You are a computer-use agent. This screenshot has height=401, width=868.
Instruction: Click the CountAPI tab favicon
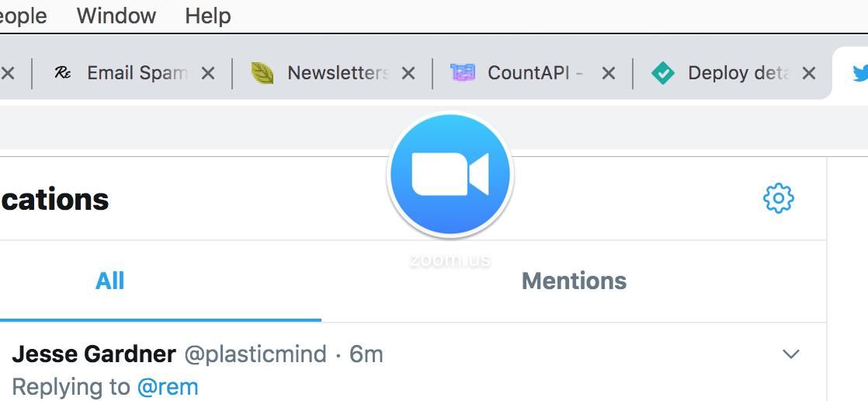point(463,72)
